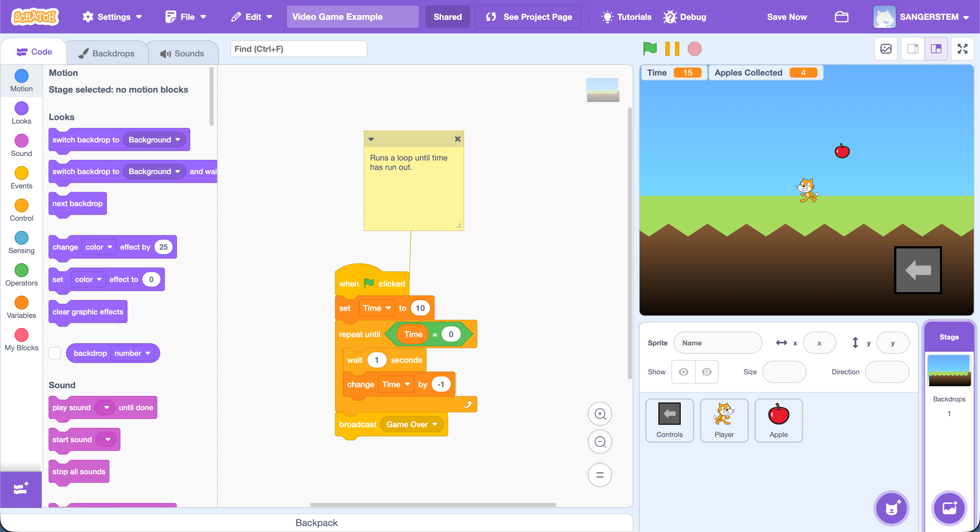The height and width of the screenshot is (532, 980).
Task: Click the green flag to run project
Action: [650, 49]
